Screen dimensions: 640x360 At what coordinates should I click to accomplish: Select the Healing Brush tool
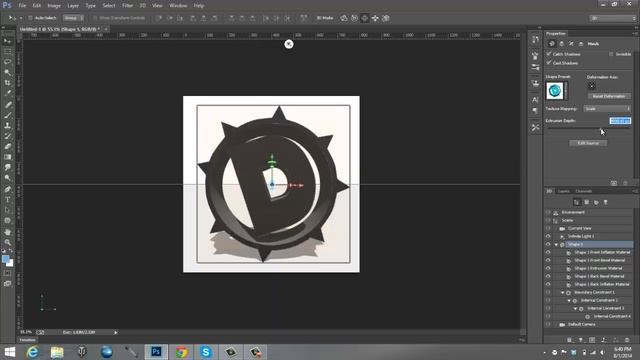(x=7, y=105)
